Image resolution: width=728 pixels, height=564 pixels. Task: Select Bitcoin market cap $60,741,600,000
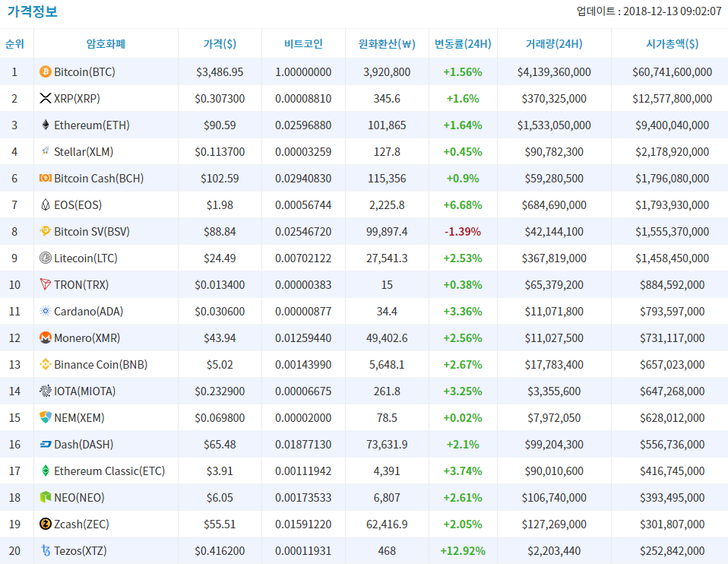point(672,71)
